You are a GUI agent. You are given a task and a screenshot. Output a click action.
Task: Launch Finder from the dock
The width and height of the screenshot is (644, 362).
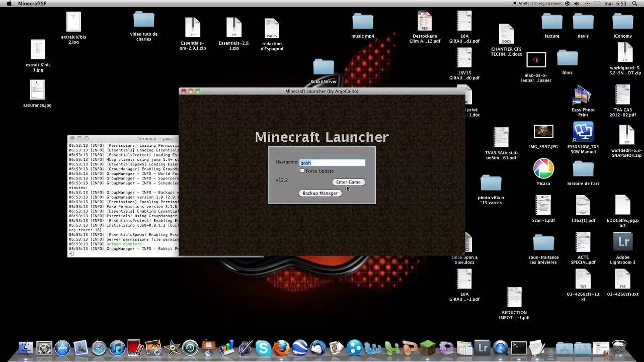point(26,348)
